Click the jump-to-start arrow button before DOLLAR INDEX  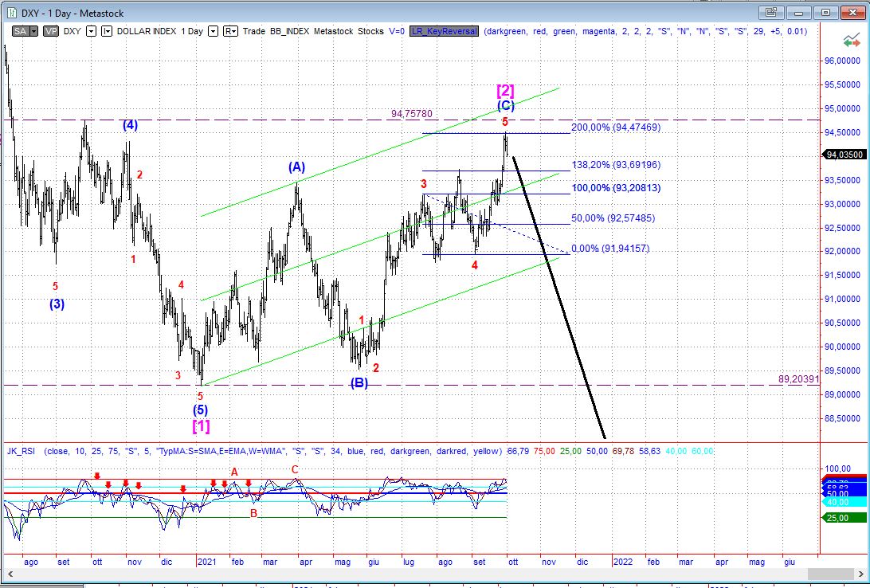[107, 31]
